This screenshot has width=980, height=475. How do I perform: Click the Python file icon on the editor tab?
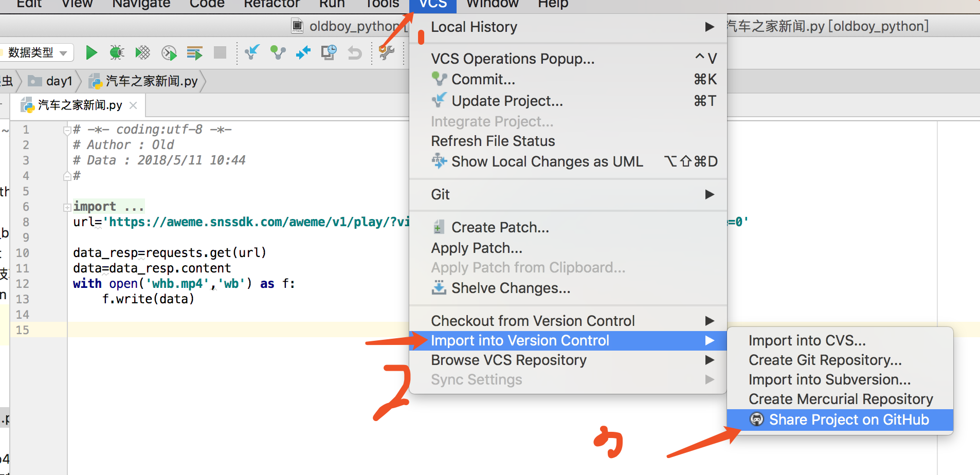pos(27,105)
